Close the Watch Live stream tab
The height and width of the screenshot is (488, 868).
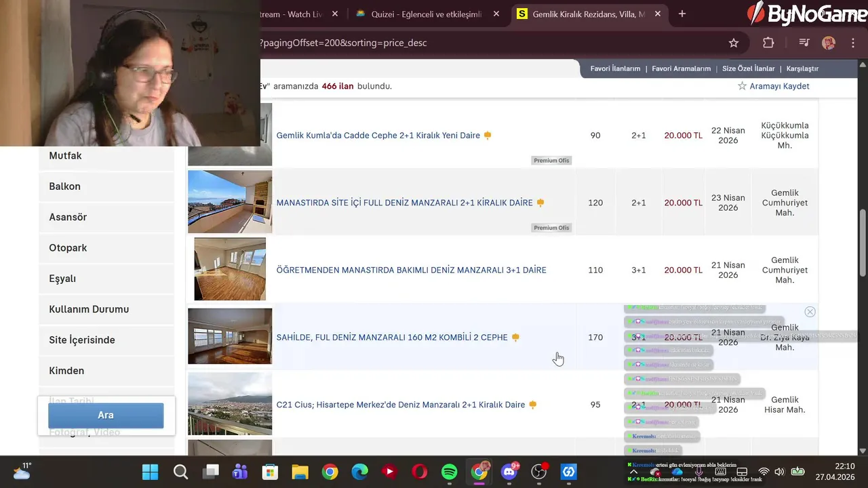tap(335, 14)
